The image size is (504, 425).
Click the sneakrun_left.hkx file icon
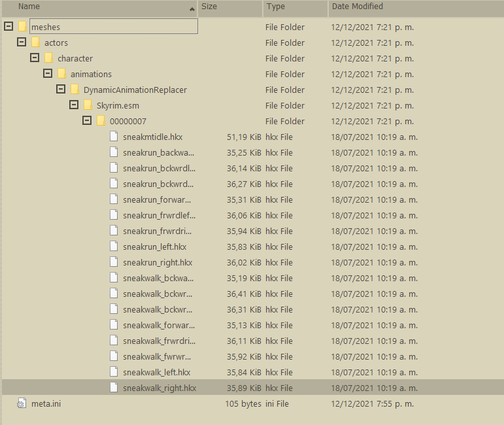pyautogui.click(x=114, y=246)
